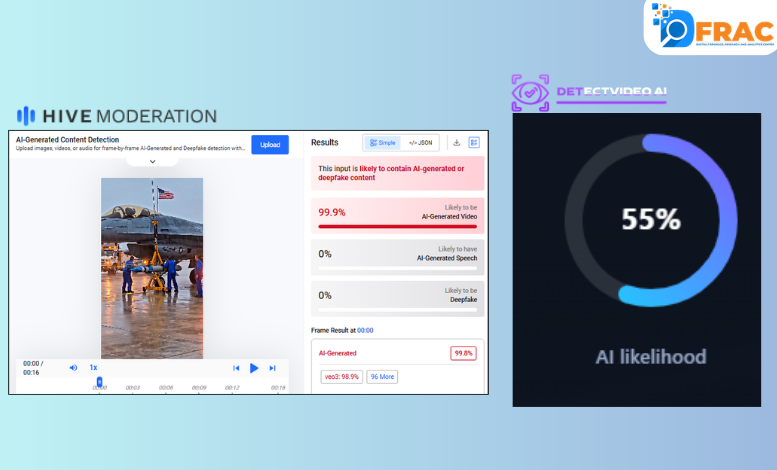Expand the chevron below the header
The image size is (777, 470).
point(152,161)
